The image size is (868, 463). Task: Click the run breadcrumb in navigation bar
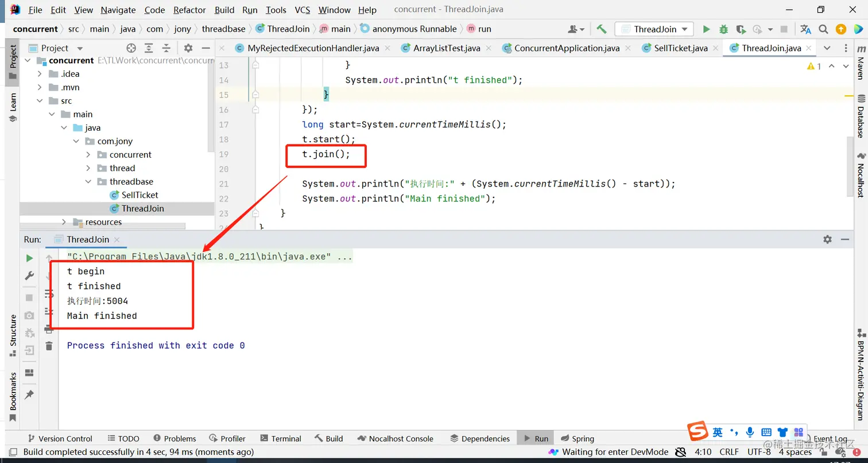pyautogui.click(x=479, y=29)
